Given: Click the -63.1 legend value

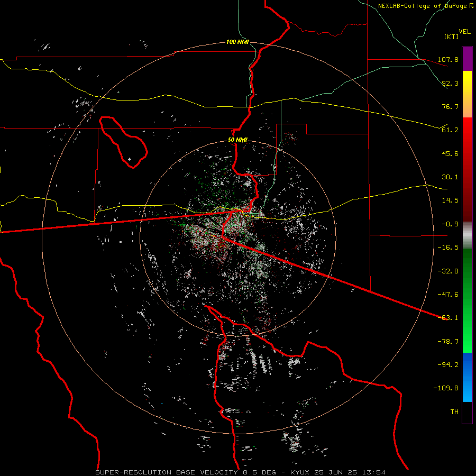Looking at the screenshot, I should coord(448,318).
